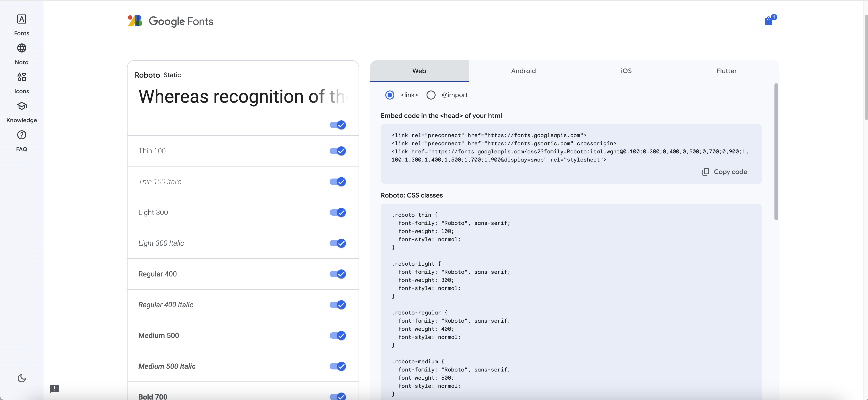Click the "Thin 100" style label
868x400 pixels.
(x=152, y=151)
